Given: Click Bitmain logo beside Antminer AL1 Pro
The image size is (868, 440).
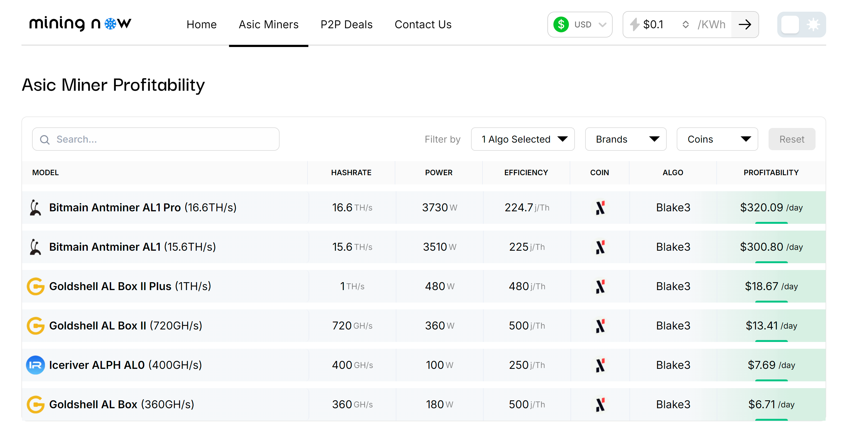Looking at the screenshot, I should [x=35, y=208].
